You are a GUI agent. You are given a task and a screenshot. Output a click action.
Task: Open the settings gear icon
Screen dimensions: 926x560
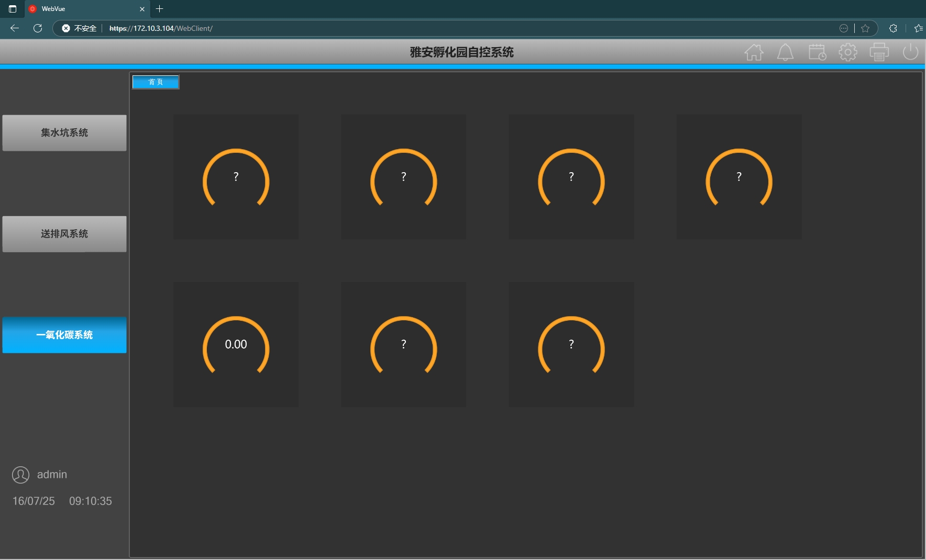[848, 52]
